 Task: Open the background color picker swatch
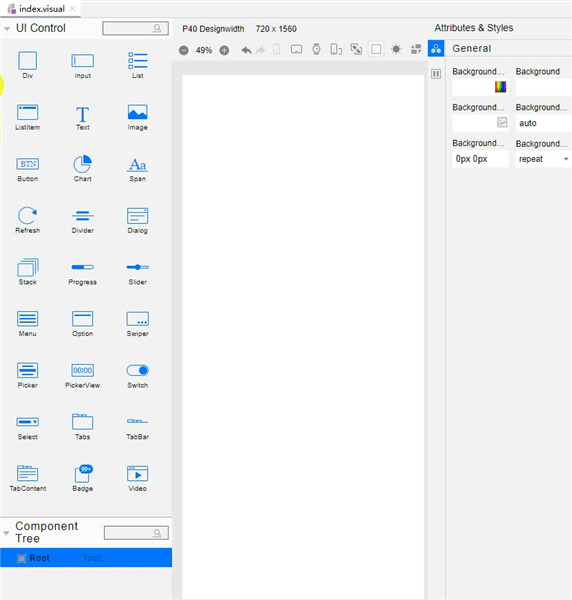pyautogui.click(x=500, y=87)
